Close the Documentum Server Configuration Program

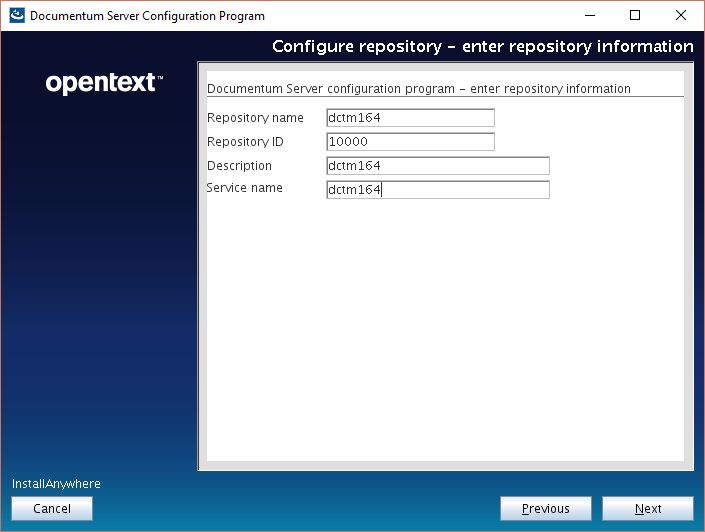click(x=681, y=16)
